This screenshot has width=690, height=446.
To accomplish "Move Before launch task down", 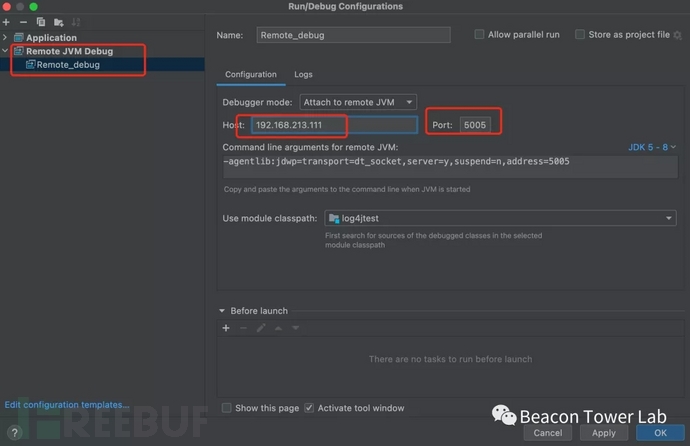I will click(x=296, y=328).
